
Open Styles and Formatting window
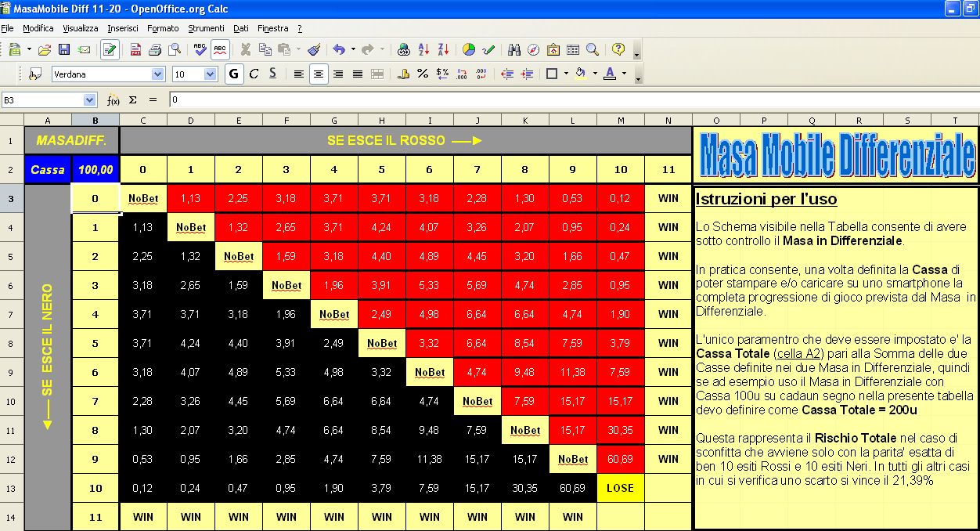(34, 74)
